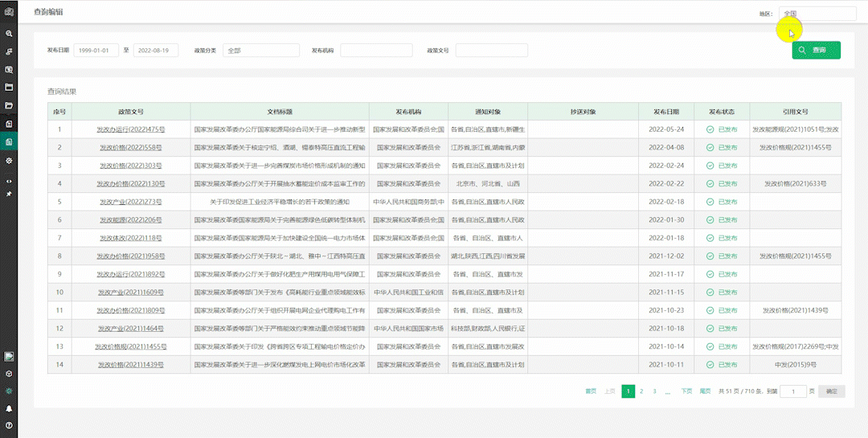Click the 下页 next page link
This screenshot has width=868, height=438.
click(x=686, y=391)
